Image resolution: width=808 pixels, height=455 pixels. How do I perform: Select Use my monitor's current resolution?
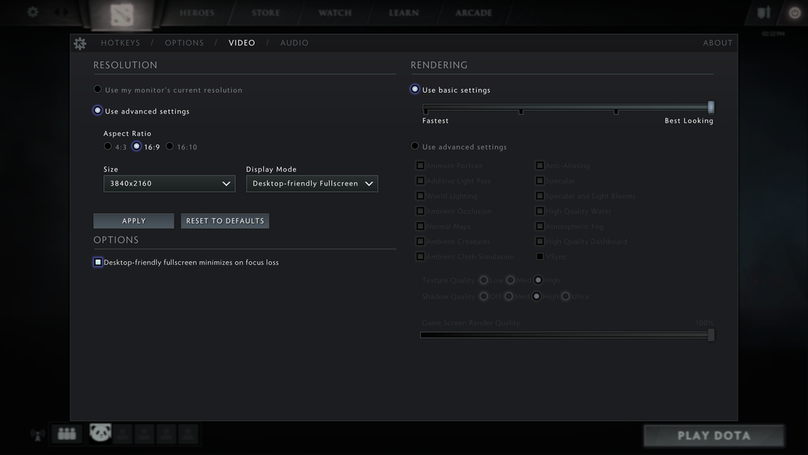[98, 90]
